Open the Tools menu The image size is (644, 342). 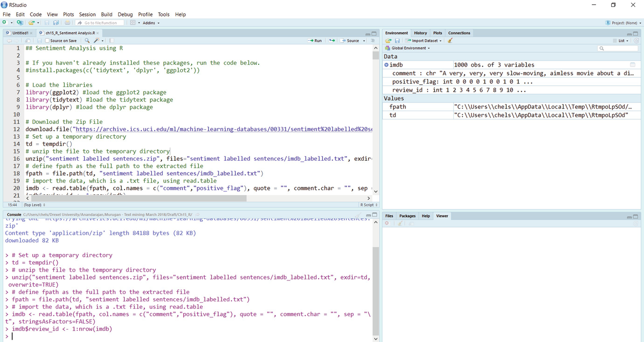pos(164,14)
